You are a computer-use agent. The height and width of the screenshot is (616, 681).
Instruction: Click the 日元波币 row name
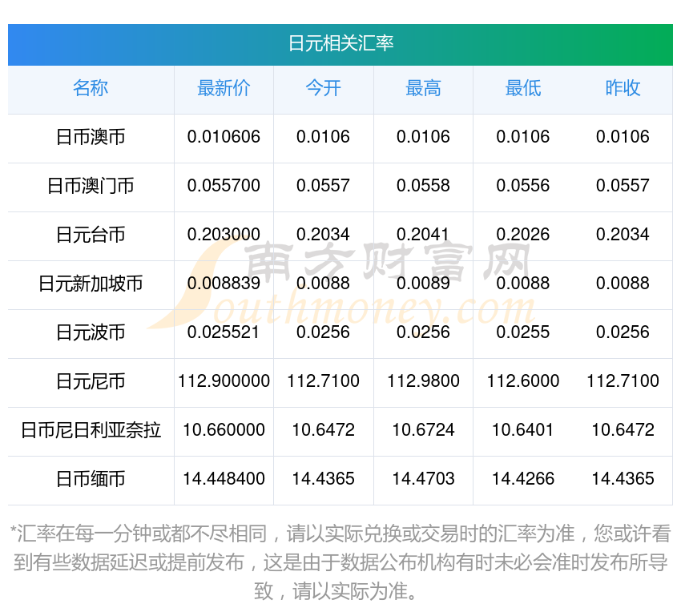[x=91, y=332]
